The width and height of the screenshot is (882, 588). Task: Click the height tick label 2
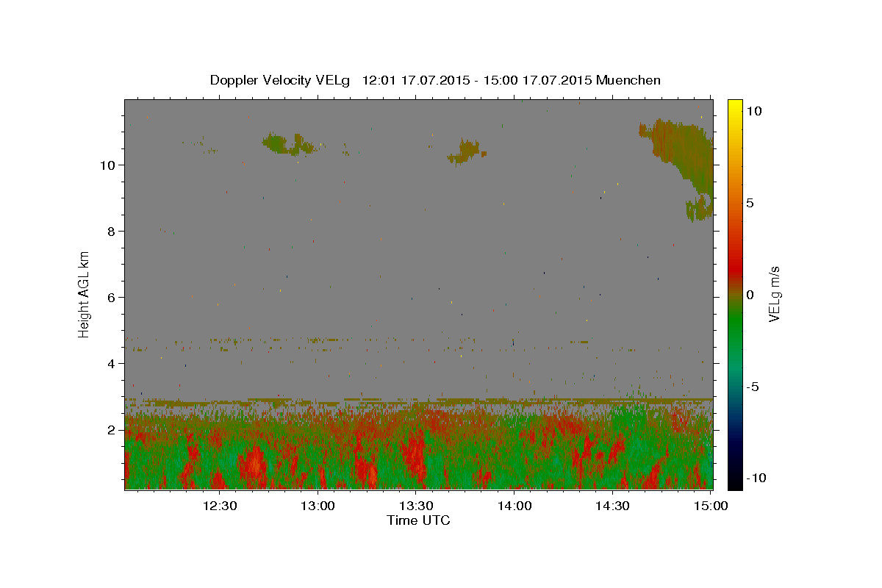tap(112, 430)
